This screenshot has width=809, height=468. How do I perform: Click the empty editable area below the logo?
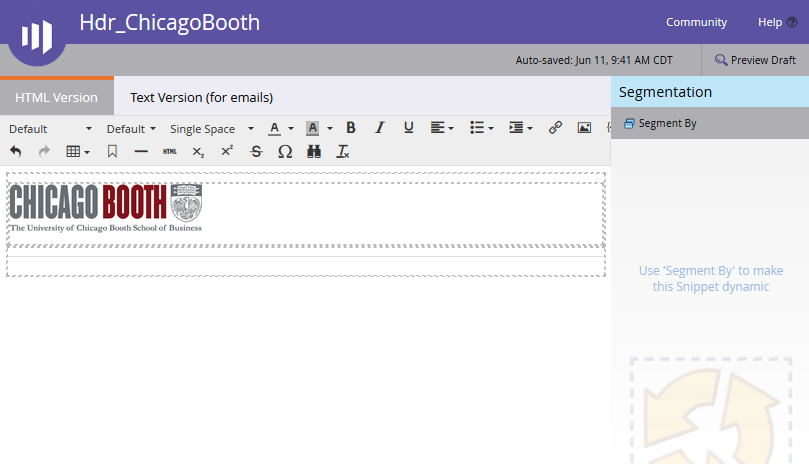305,266
